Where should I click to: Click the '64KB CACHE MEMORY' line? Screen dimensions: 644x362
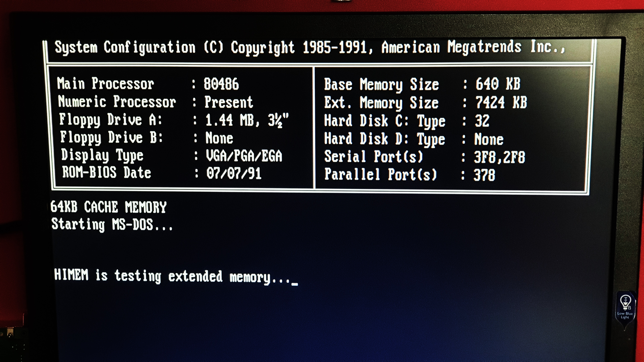(108, 207)
